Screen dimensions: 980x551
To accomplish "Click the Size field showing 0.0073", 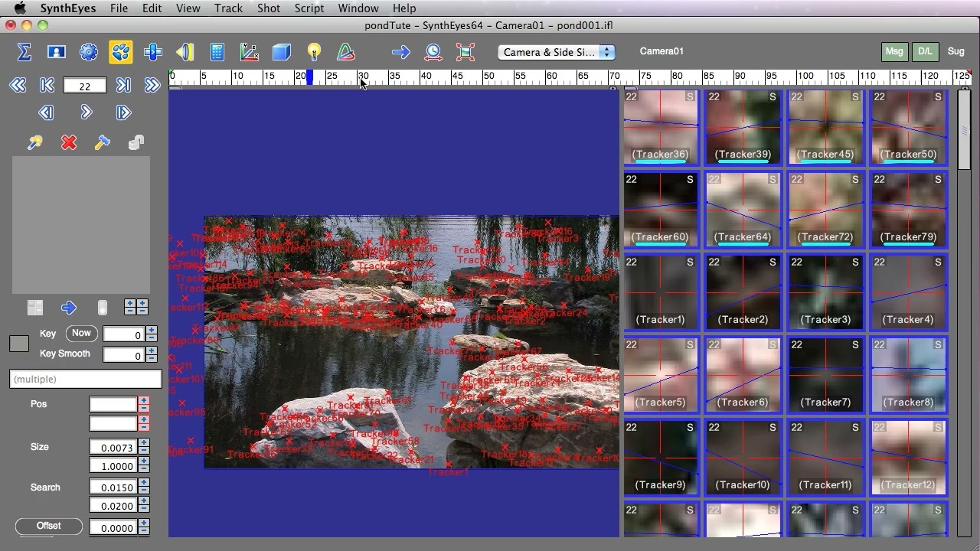I will click(x=113, y=448).
